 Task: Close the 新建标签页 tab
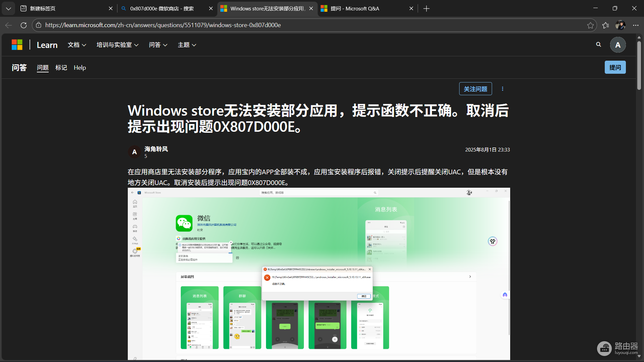110,8
